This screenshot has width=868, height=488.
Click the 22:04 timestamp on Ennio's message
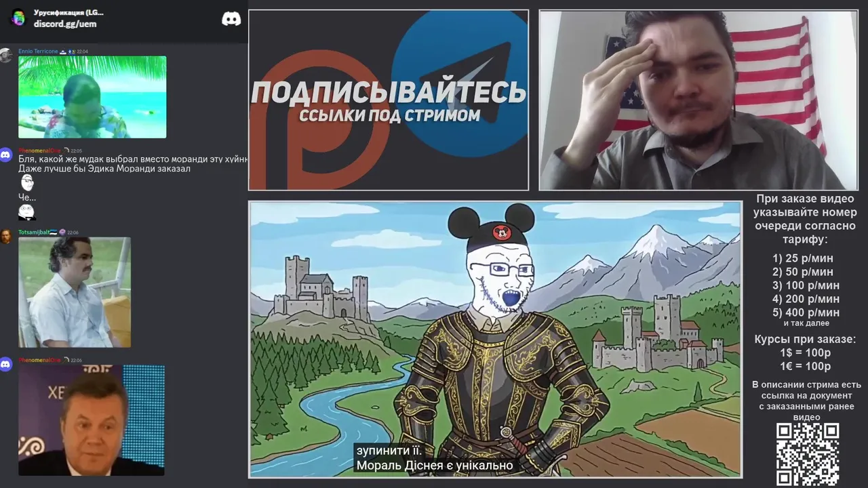click(x=82, y=52)
